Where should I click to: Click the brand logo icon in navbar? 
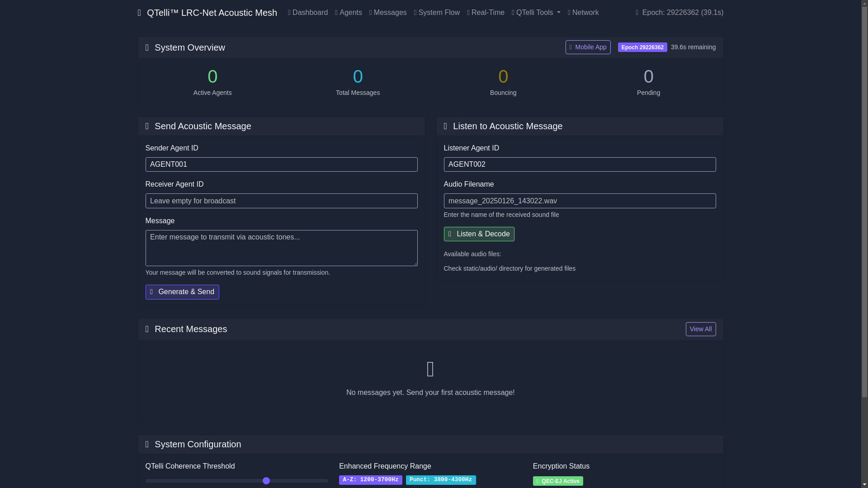click(x=139, y=13)
